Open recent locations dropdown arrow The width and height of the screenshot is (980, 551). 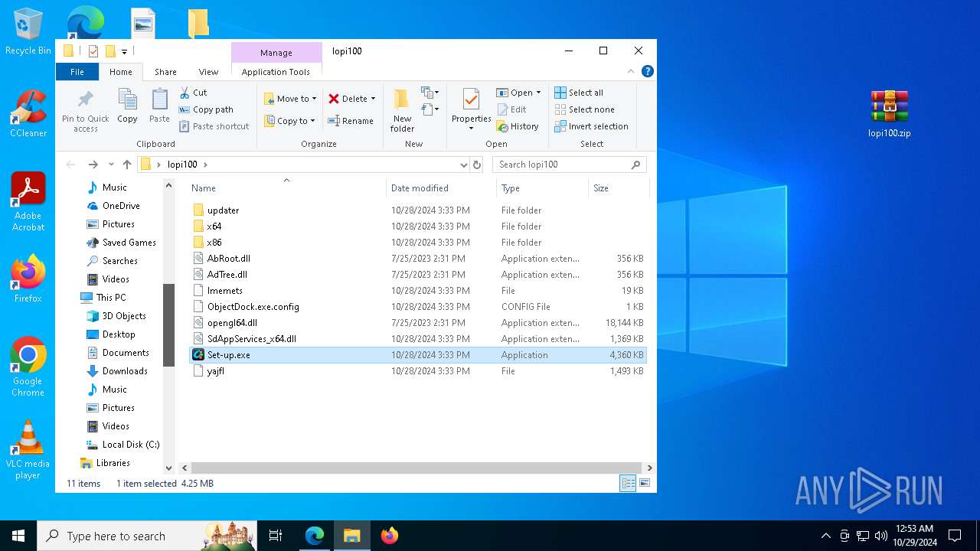(111, 165)
